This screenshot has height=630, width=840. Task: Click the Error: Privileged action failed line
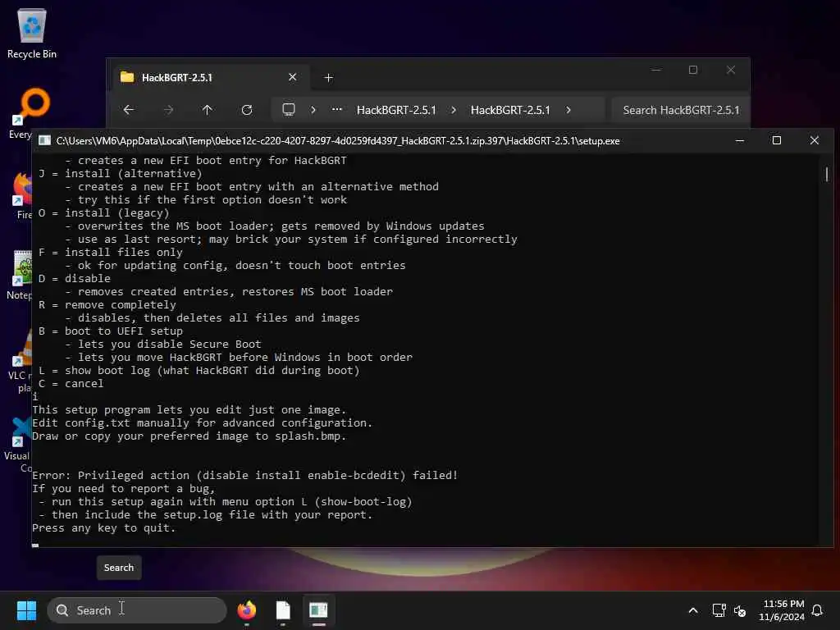[x=244, y=475]
